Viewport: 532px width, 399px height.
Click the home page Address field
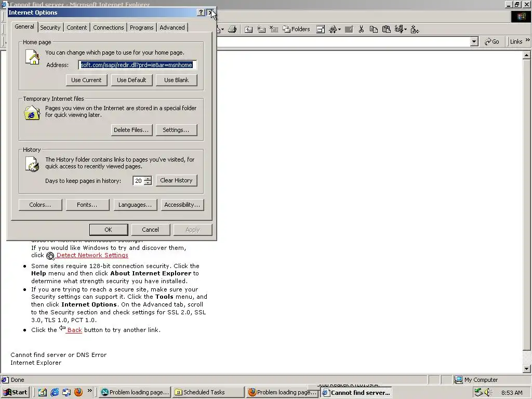tap(137, 65)
